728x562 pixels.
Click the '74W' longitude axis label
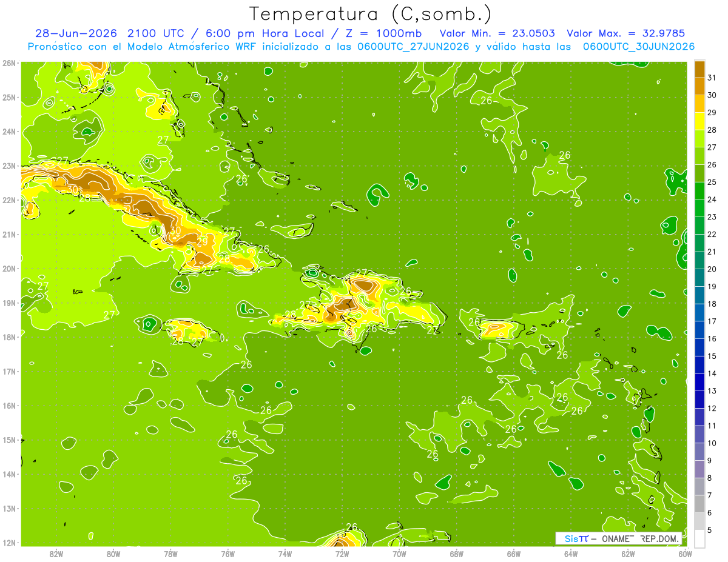click(285, 554)
